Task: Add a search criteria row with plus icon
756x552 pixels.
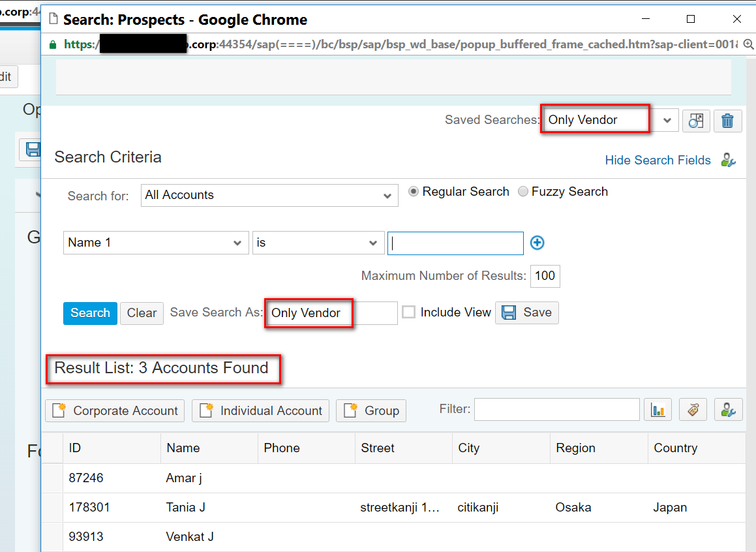Action: [537, 243]
